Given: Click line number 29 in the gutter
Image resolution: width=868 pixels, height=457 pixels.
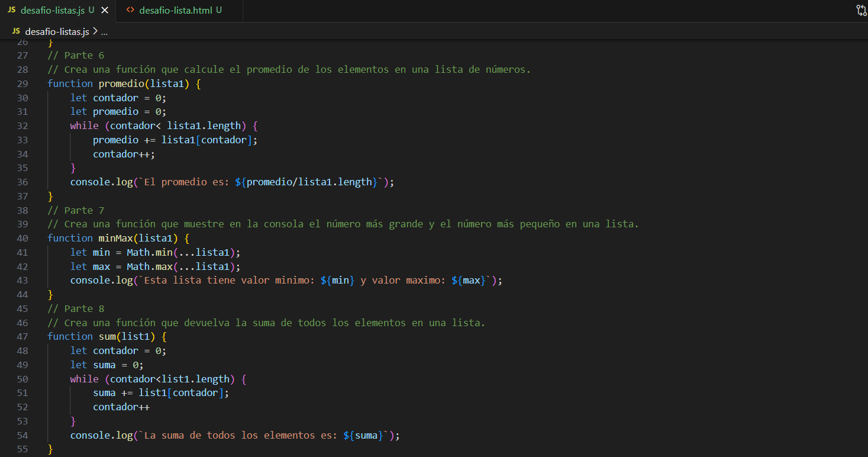Looking at the screenshot, I should tap(22, 83).
